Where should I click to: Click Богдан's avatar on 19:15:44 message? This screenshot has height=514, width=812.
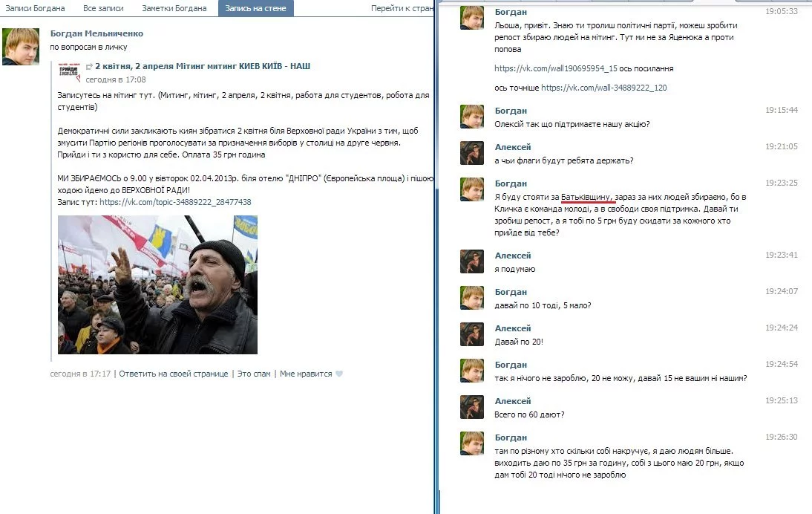pyautogui.click(x=472, y=117)
